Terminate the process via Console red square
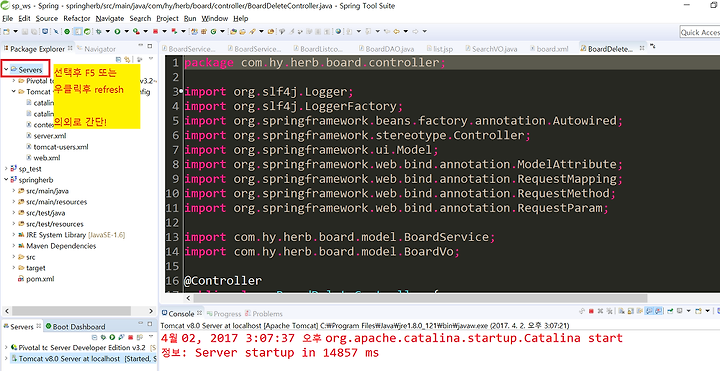This screenshot has width=720, height=371. (x=591, y=311)
